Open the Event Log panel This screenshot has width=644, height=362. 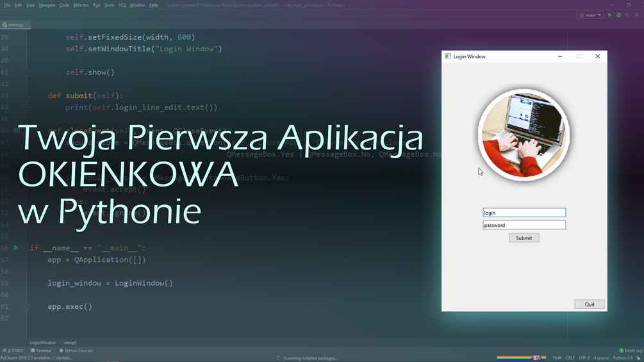coord(631,350)
